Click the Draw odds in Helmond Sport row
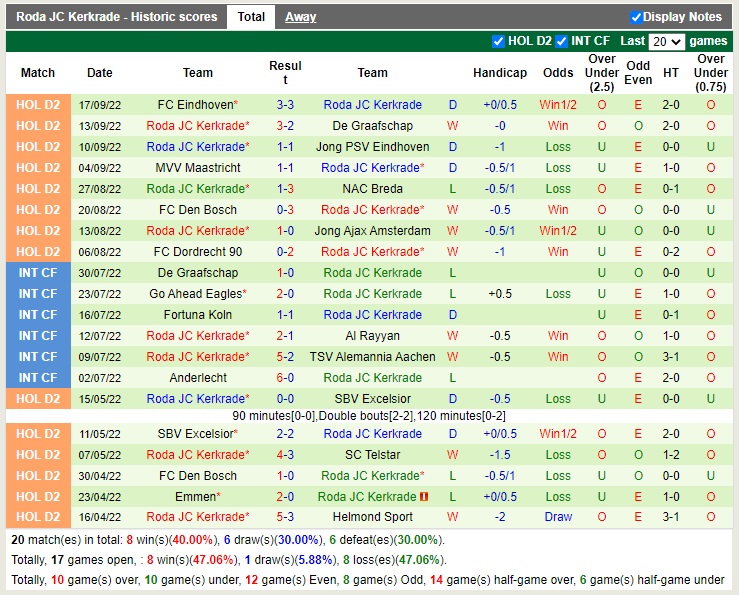739x595 pixels. (558, 517)
